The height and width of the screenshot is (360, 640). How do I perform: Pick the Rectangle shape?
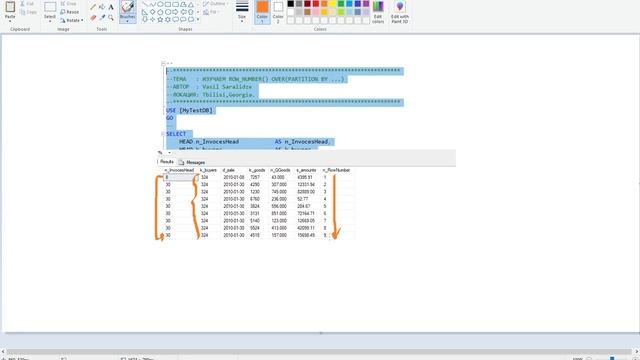click(168, 4)
